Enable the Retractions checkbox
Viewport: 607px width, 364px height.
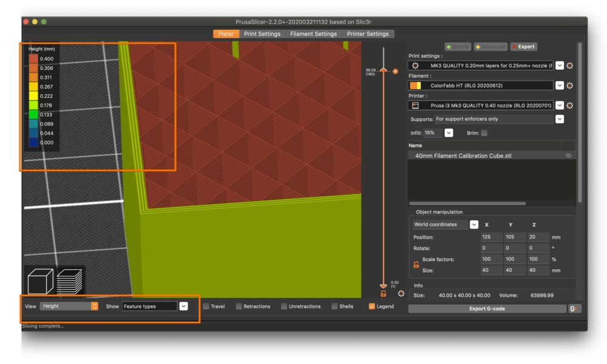[239, 306]
